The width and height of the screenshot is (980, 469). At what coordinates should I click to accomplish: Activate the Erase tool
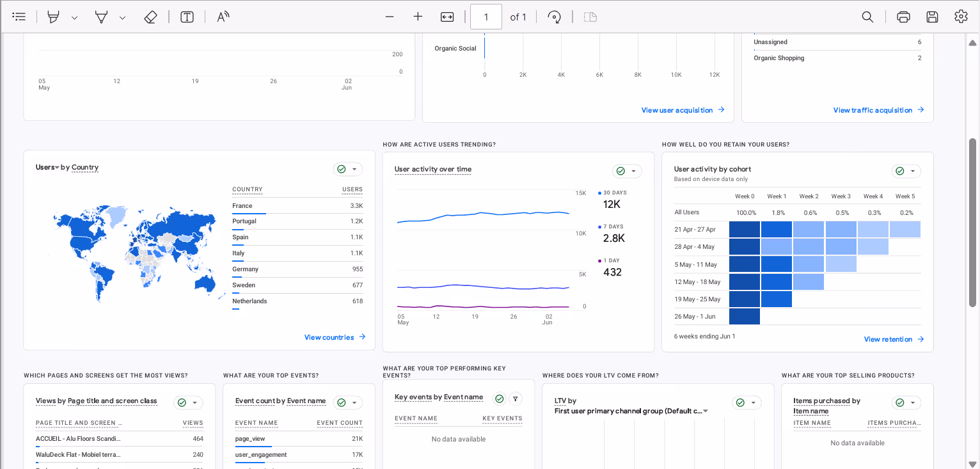point(150,17)
